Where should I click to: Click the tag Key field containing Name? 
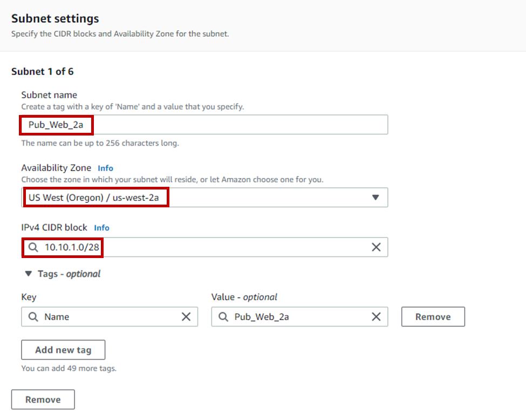point(110,316)
